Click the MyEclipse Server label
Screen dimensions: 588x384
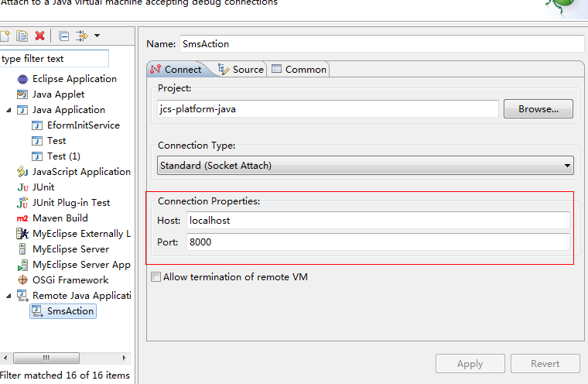click(x=70, y=249)
